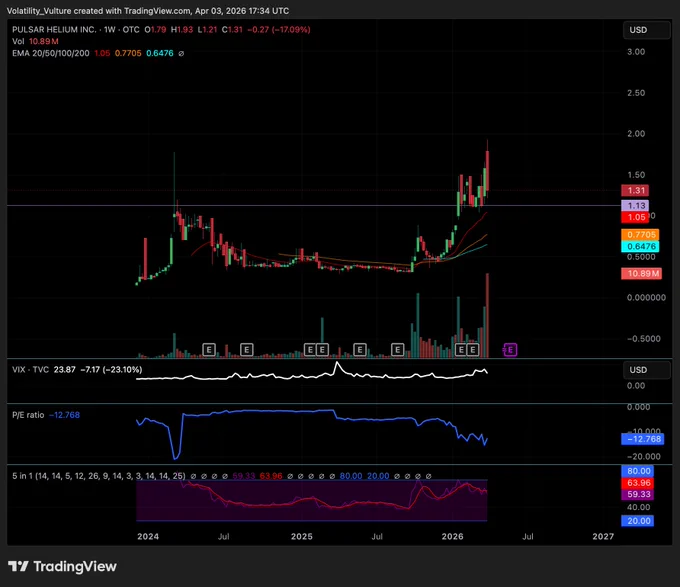This screenshot has height=587, width=680.
Task: Click the −0.27 (−17.09%) change value
Action: click(x=279, y=29)
